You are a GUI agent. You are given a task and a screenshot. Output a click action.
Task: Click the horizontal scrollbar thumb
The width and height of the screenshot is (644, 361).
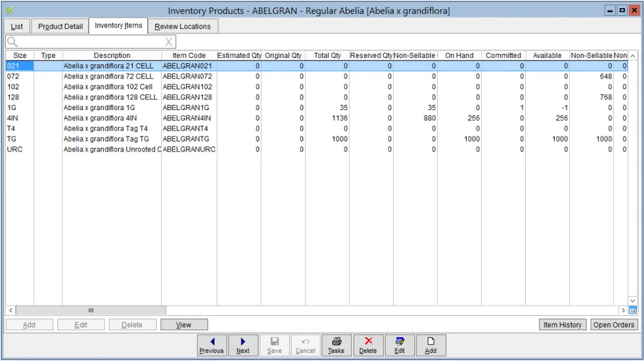pos(91,311)
